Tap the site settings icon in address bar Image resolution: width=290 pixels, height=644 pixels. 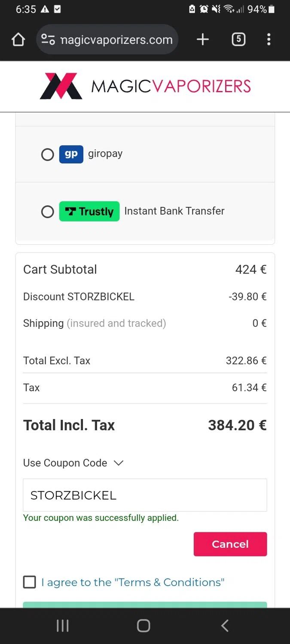(x=48, y=40)
